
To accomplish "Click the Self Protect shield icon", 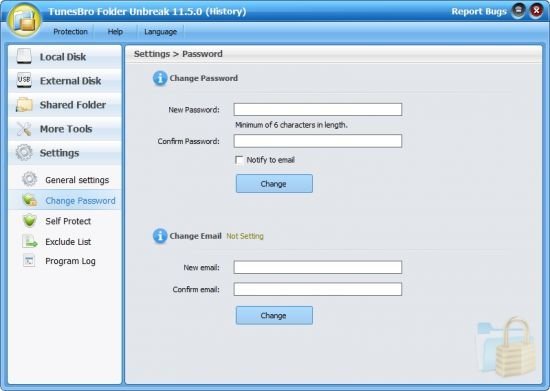I will coord(29,221).
